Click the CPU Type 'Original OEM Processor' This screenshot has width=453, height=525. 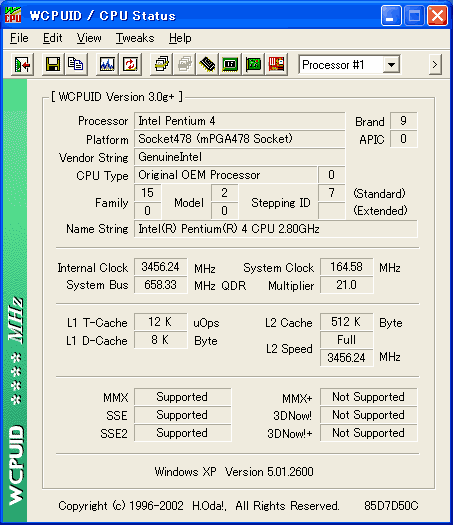tap(226, 175)
